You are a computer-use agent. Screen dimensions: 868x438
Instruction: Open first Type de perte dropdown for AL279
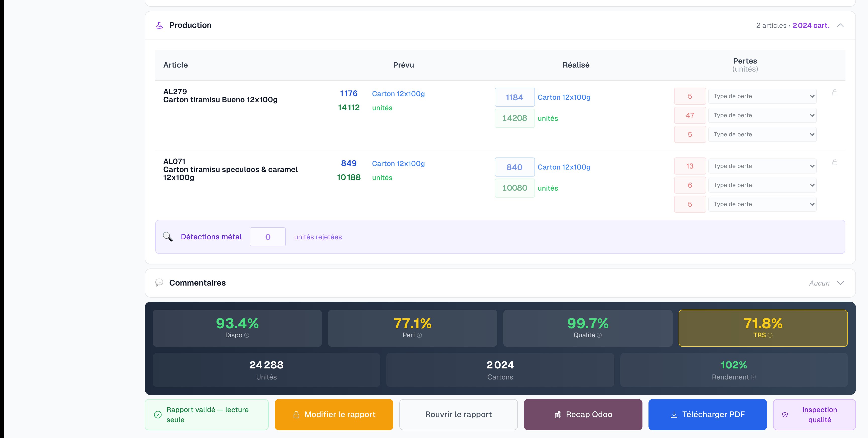[762, 96]
